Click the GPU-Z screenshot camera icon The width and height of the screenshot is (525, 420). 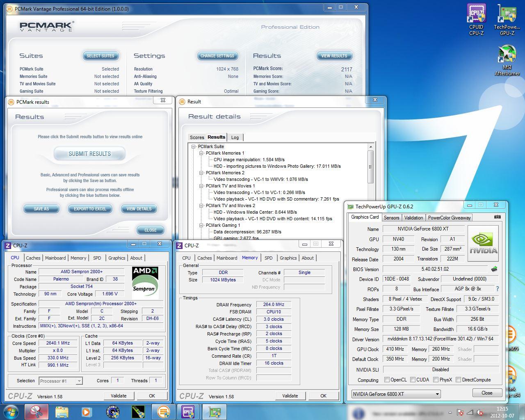pyautogui.click(x=497, y=217)
